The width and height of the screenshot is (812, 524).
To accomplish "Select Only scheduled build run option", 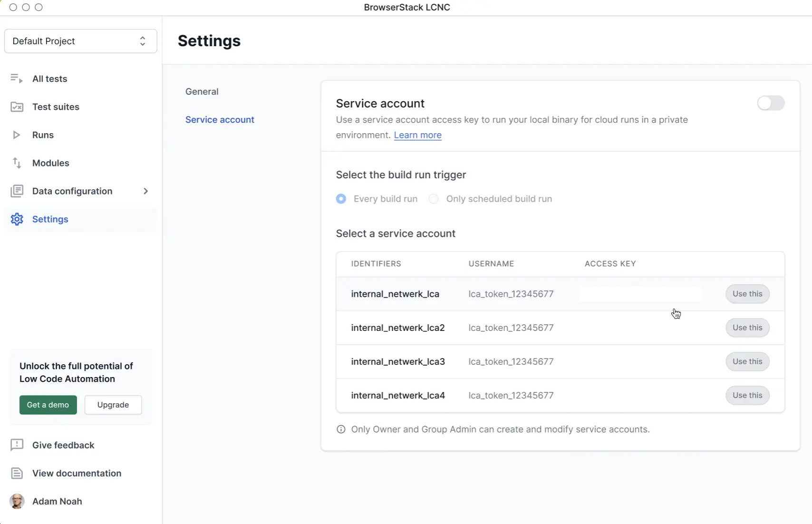I will [434, 199].
